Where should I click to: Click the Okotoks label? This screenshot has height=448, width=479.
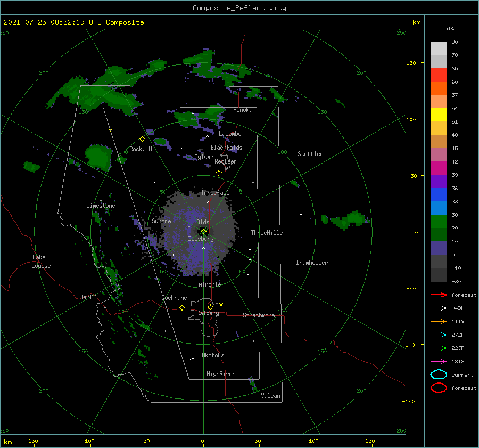coord(213,355)
